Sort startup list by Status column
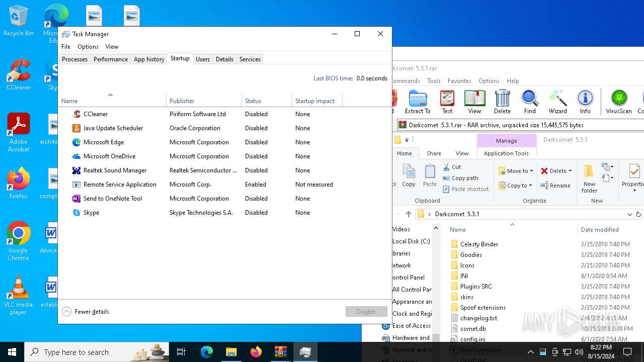 (x=267, y=101)
